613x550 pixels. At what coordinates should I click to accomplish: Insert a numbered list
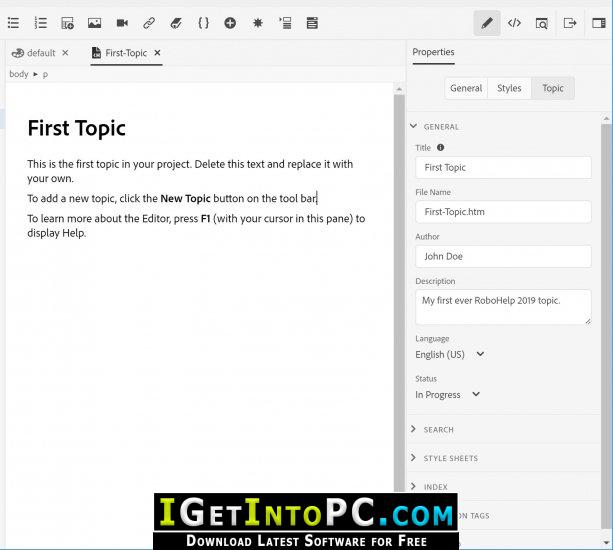(40, 23)
